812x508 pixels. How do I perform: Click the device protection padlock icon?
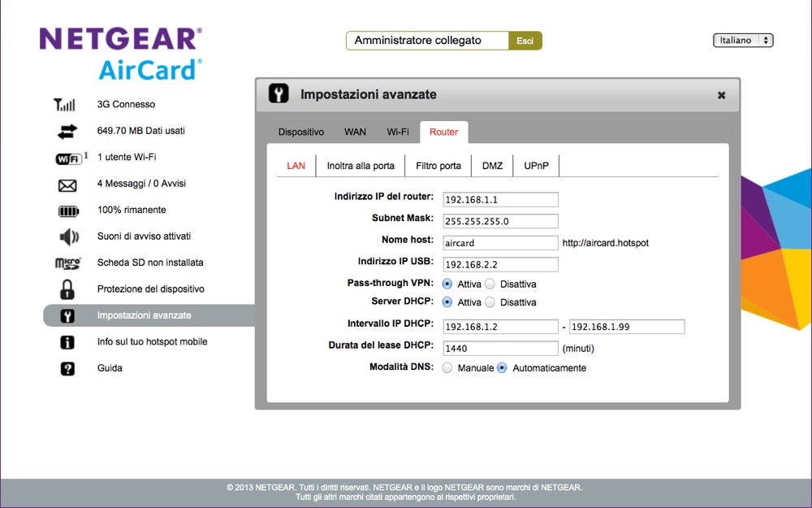67,290
